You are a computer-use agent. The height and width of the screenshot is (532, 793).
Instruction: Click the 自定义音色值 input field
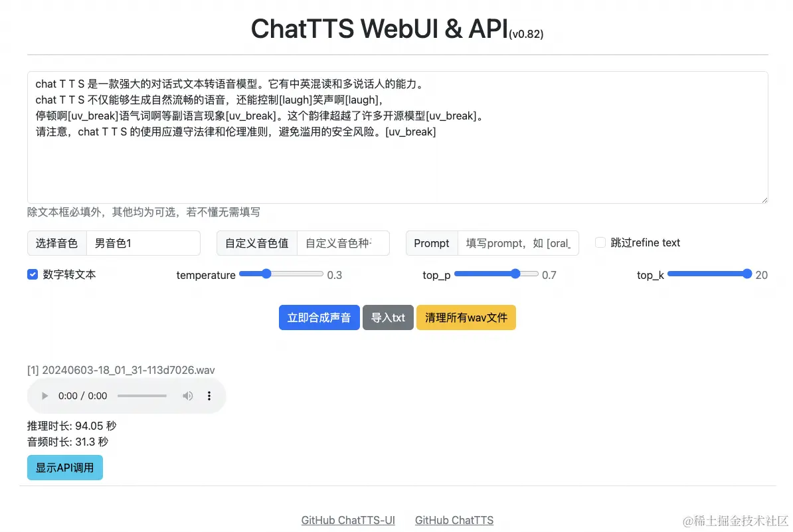343,243
